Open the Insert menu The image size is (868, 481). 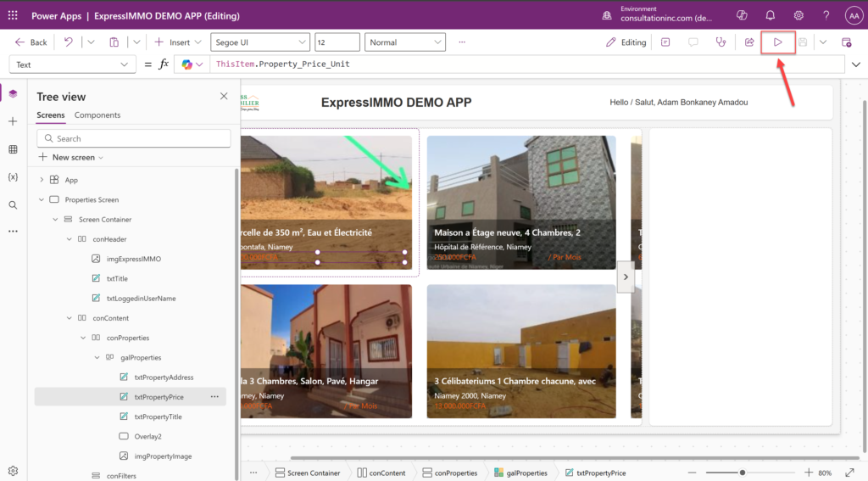pyautogui.click(x=178, y=42)
